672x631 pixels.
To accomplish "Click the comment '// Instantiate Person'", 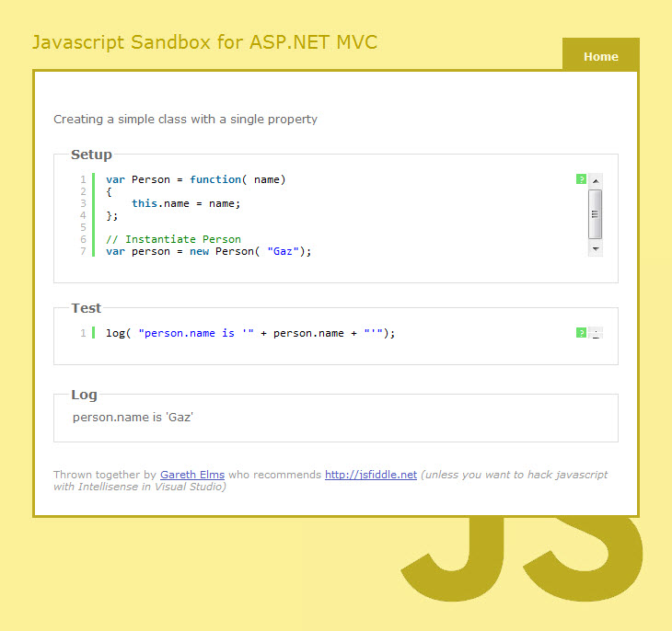I will click(174, 239).
